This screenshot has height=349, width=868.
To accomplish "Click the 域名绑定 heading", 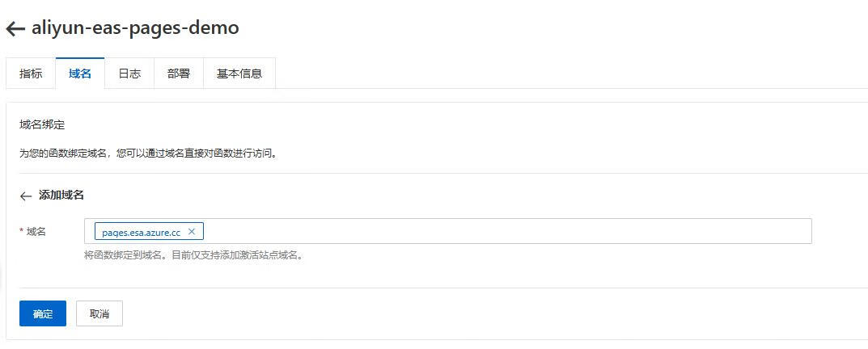I will [42, 125].
